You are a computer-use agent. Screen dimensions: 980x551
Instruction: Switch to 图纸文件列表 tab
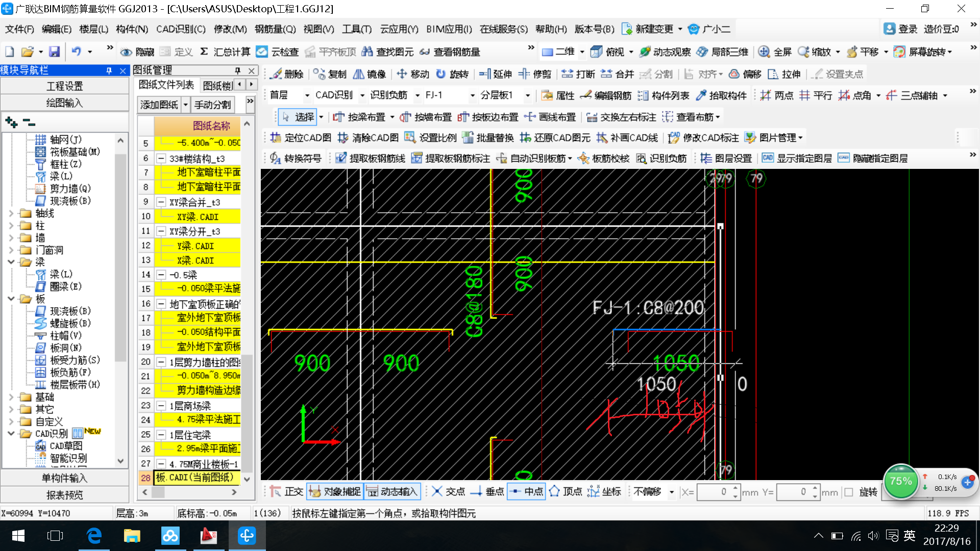click(x=166, y=85)
